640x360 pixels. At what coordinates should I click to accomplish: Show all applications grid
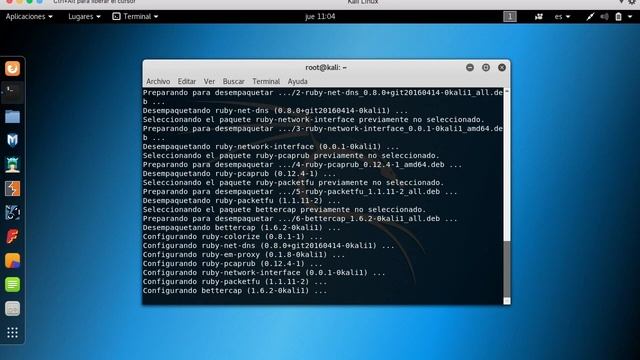pyautogui.click(x=12, y=333)
